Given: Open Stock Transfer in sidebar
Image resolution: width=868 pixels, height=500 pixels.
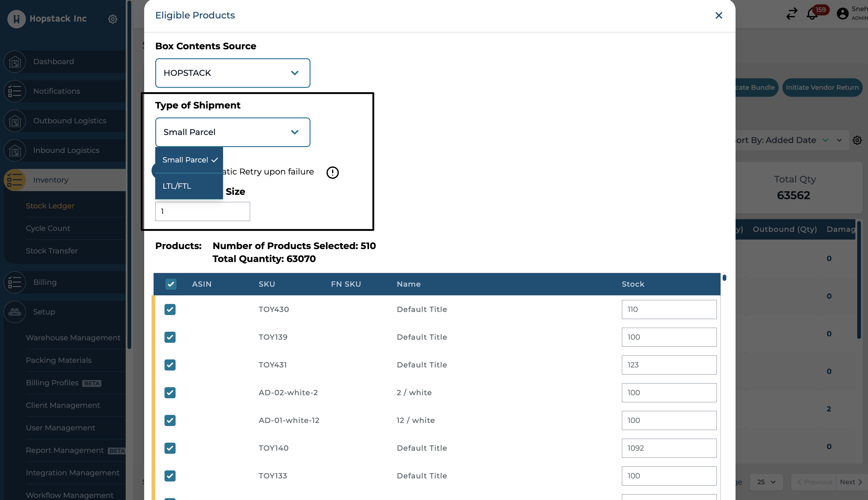Looking at the screenshot, I should (x=52, y=251).
